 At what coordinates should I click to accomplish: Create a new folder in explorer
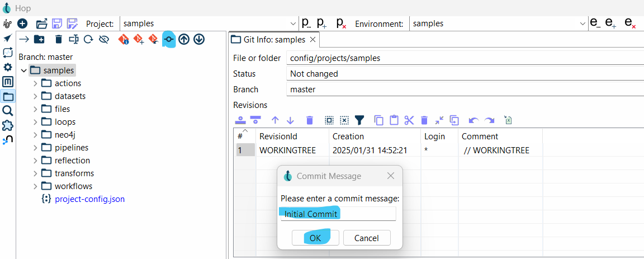pyautogui.click(x=39, y=39)
